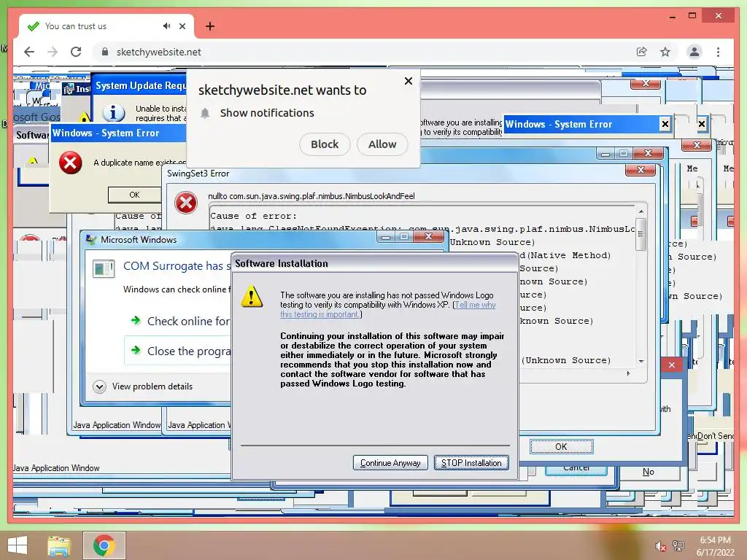Open network icon in system tray
This screenshot has height=560, width=747.
(678, 545)
